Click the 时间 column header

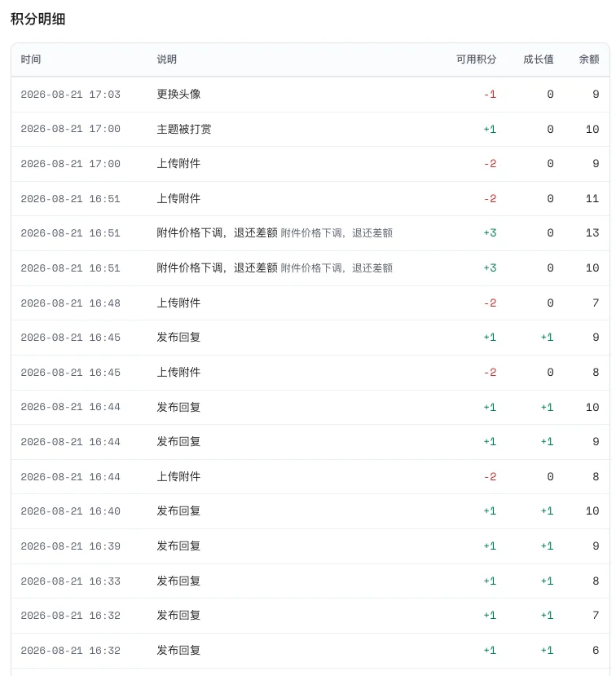tap(31, 59)
